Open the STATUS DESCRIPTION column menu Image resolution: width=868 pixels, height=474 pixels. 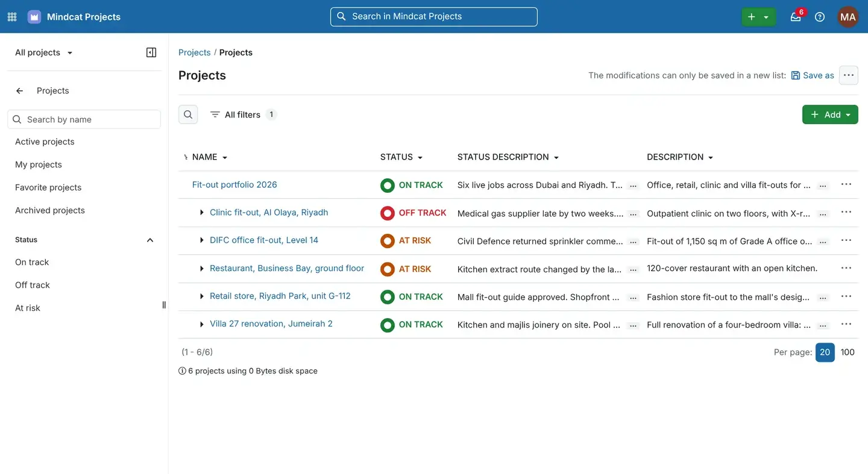[x=508, y=157]
